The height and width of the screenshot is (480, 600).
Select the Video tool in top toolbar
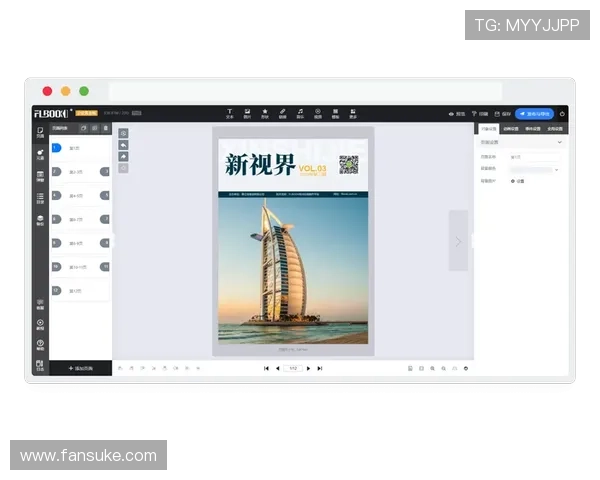[318, 114]
